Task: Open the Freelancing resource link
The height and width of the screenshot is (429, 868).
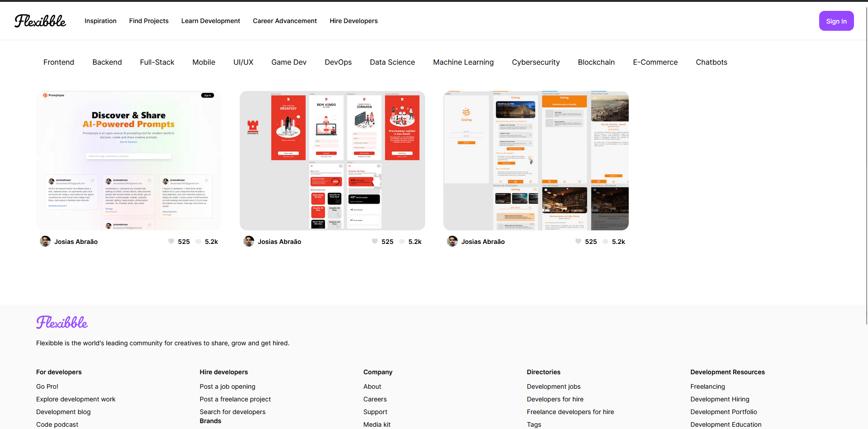Action: coord(707,386)
